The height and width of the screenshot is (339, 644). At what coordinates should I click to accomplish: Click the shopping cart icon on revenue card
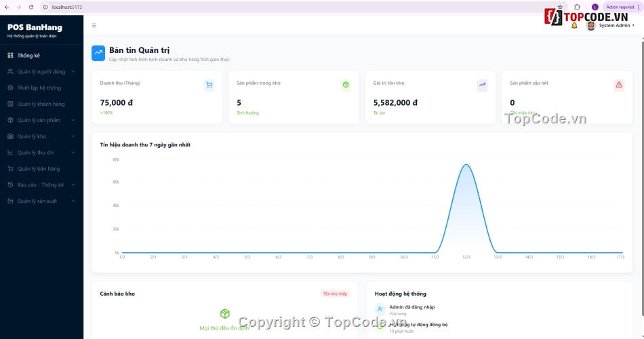pos(209,85)
